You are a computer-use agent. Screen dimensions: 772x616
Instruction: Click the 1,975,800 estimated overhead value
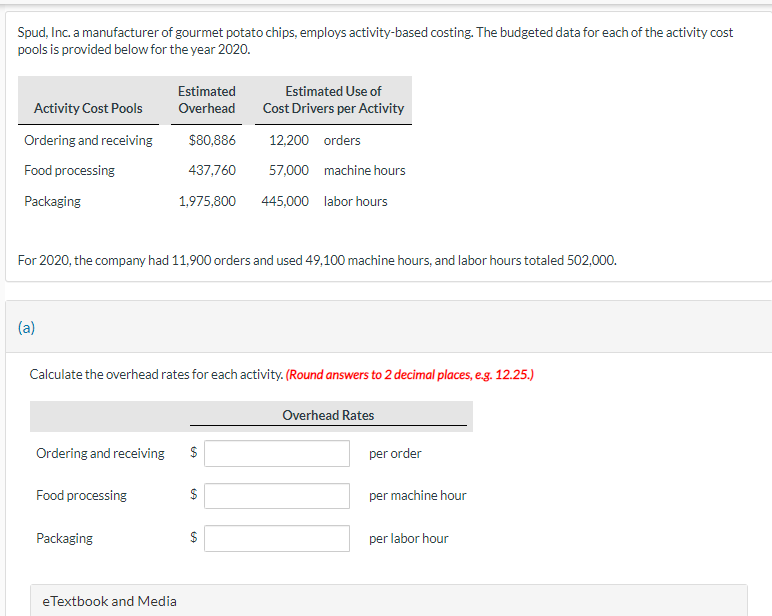[207, 201]
